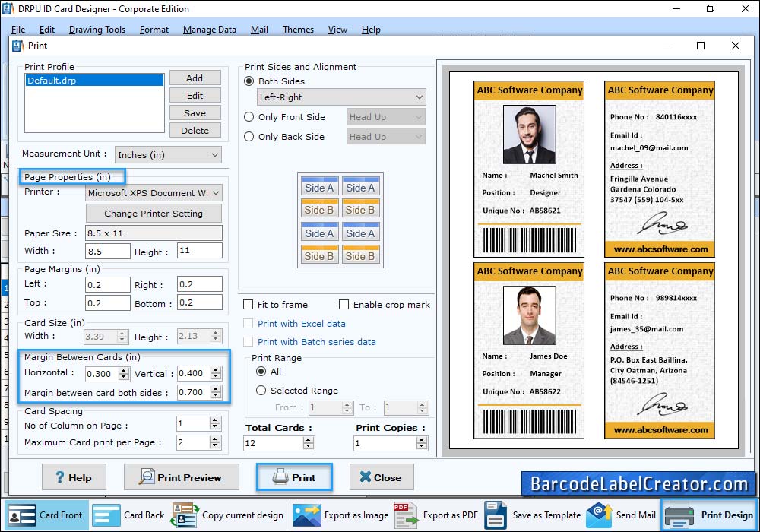Increase Vertical margin between cards
The width and height of the screenshot is (760, 532).
point(216,370)
